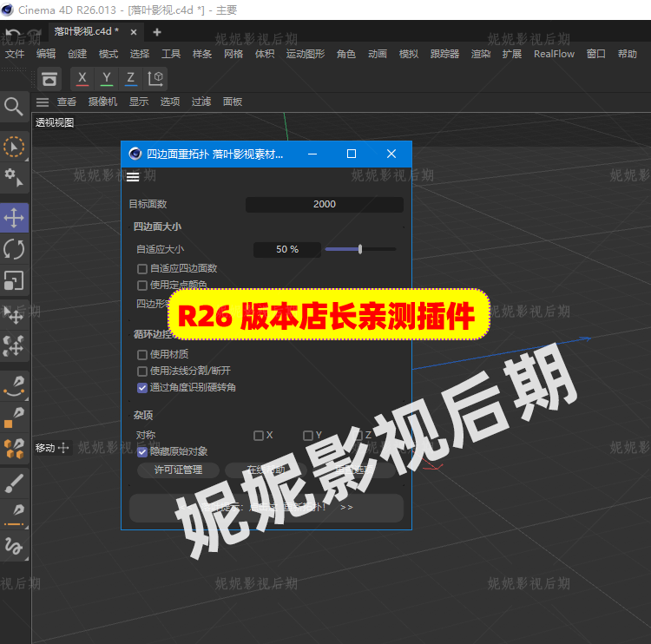Open the dialog hamburger menu

tap(133, 177)
